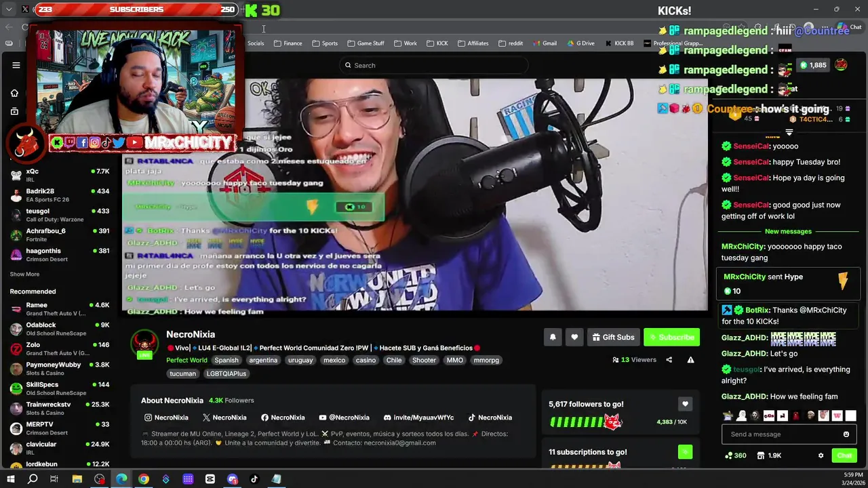Open the Work bookmarks folder
The image size is (868, 488).
click(x=406, y=43)
